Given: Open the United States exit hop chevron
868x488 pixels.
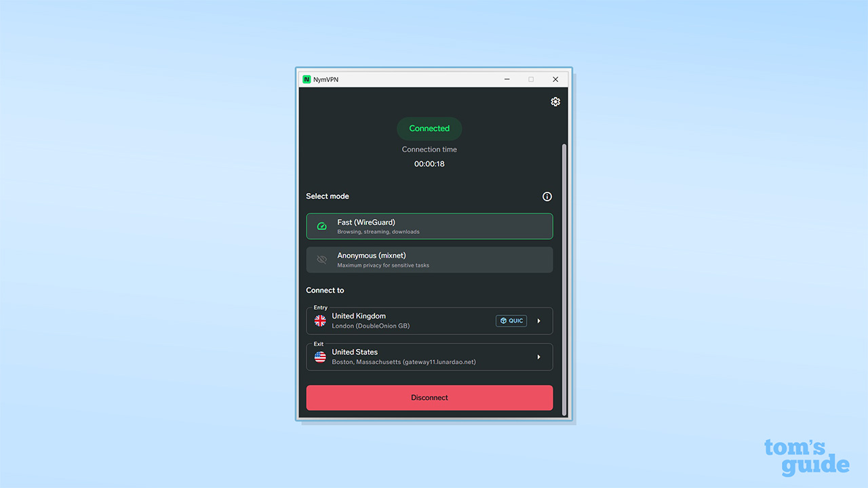Looking at the screenshot, I should point(539,357).
